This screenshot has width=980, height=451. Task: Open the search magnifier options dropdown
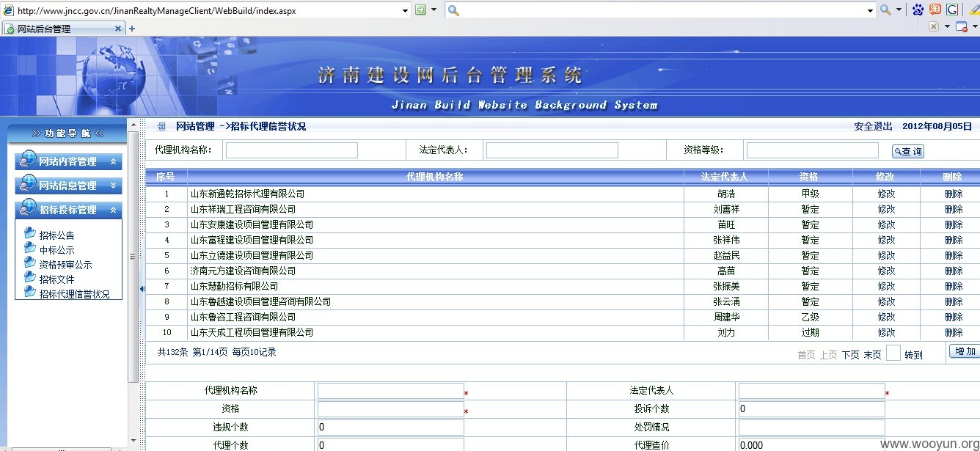(899, 10)
